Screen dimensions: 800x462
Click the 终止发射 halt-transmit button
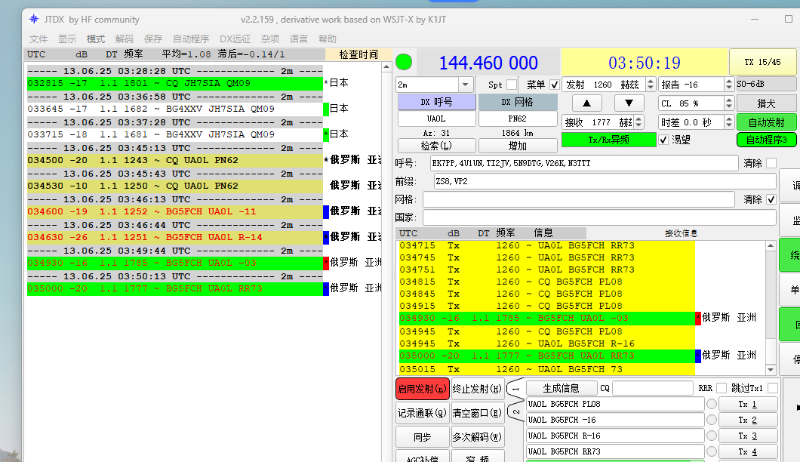coord(478,389)
